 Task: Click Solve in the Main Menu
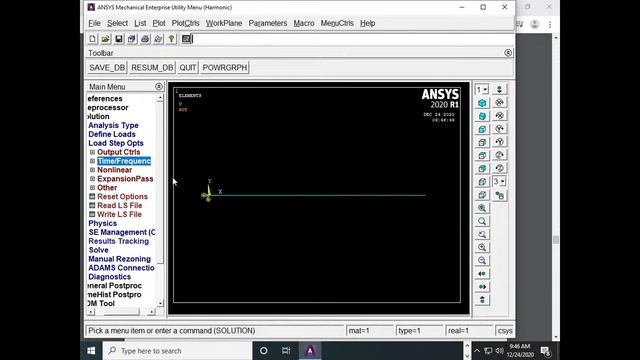click(x=98, y=250)
